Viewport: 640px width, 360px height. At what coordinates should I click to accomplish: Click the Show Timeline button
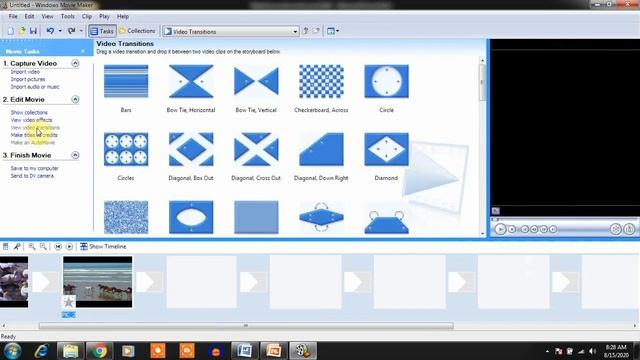103,247
